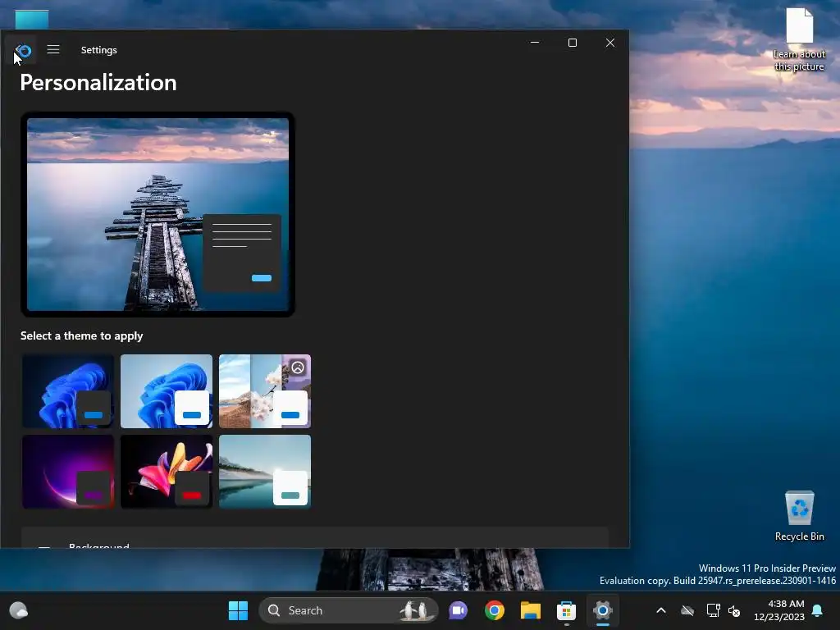Choose the Captured Motion flower theme
This screenshot has width=840, height=630.
(167, 472)
